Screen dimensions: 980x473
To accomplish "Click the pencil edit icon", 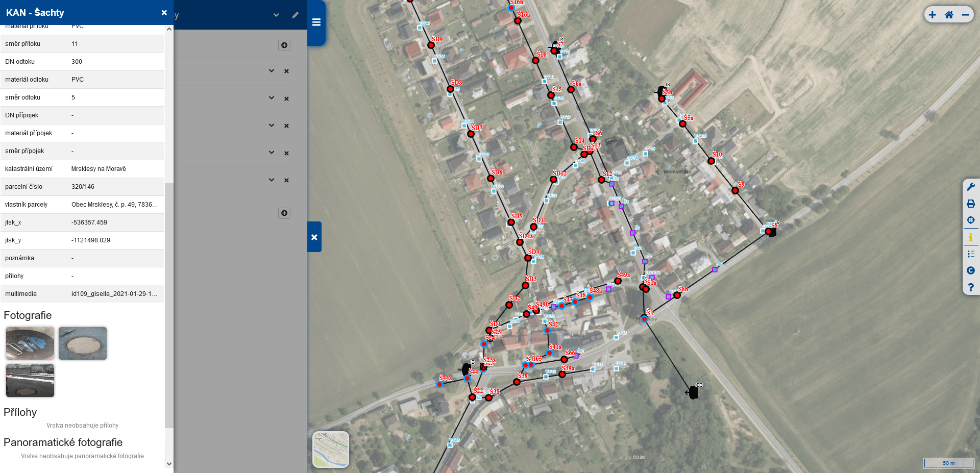I will [x=295, y=15].
